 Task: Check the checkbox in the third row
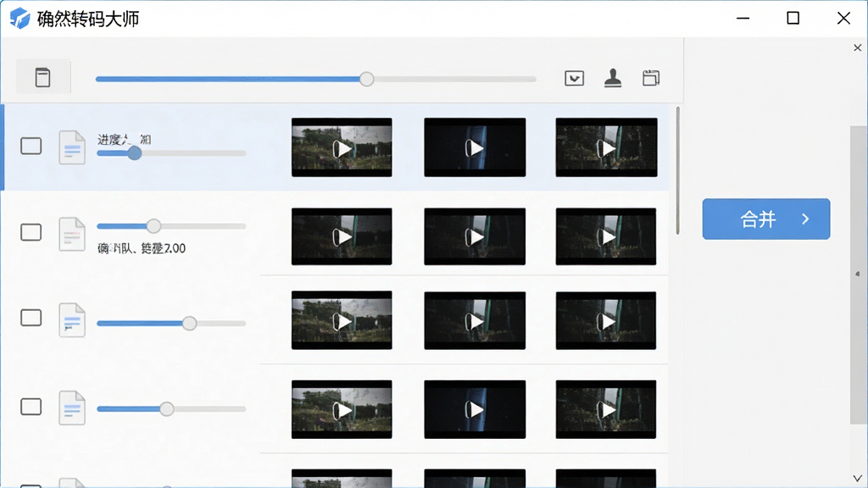pos(31,318)
